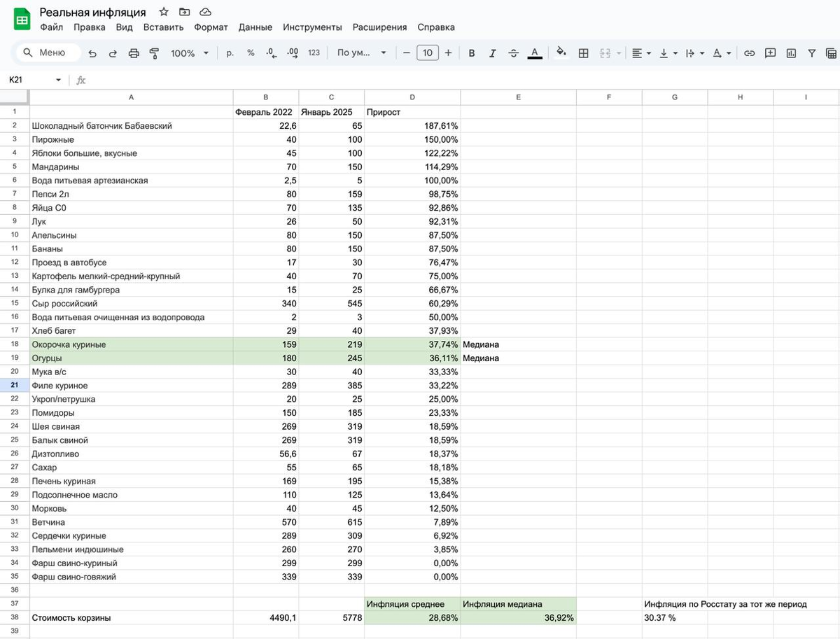Select cell Дизтопливо

131,454
